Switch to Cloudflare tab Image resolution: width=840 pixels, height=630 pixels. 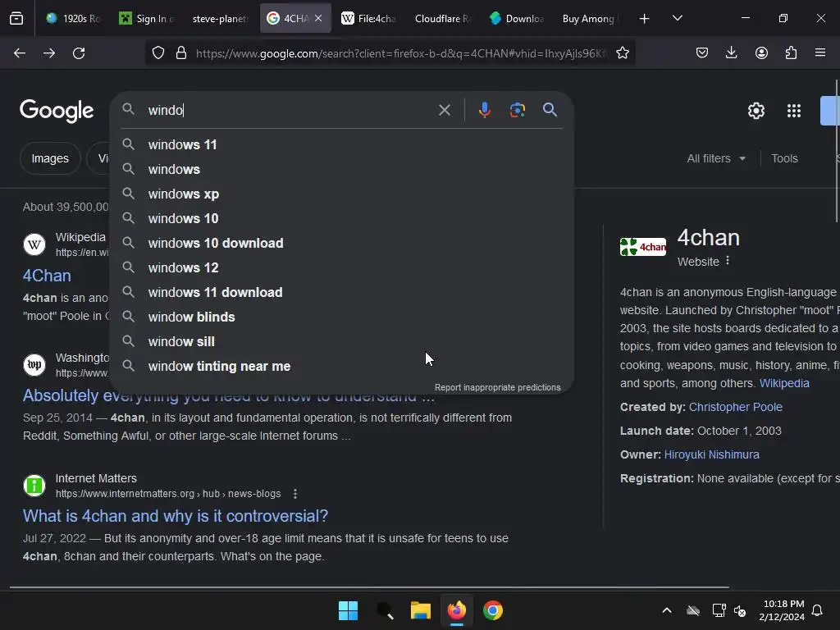click(x=442, y=19)
